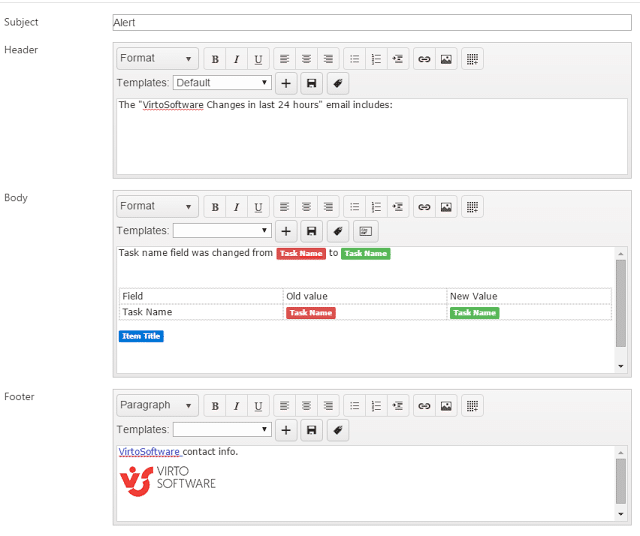Viewport: 640px width, 536px height.
Task: Click the form icon in Body toolbar
Action: [x=365, y=231]
